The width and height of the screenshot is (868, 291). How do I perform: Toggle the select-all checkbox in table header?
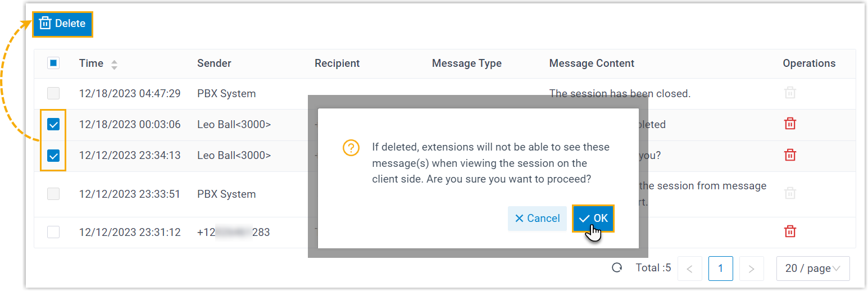click(x=53, y=63)
